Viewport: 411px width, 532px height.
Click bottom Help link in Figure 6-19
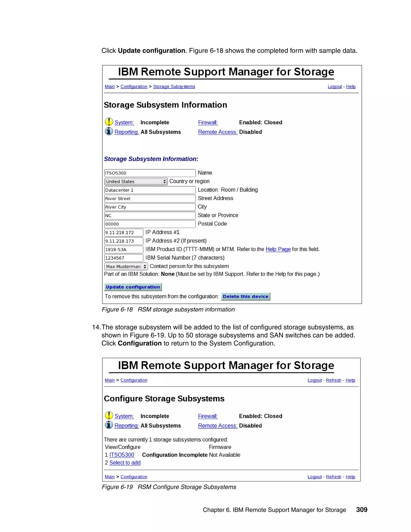350,477
